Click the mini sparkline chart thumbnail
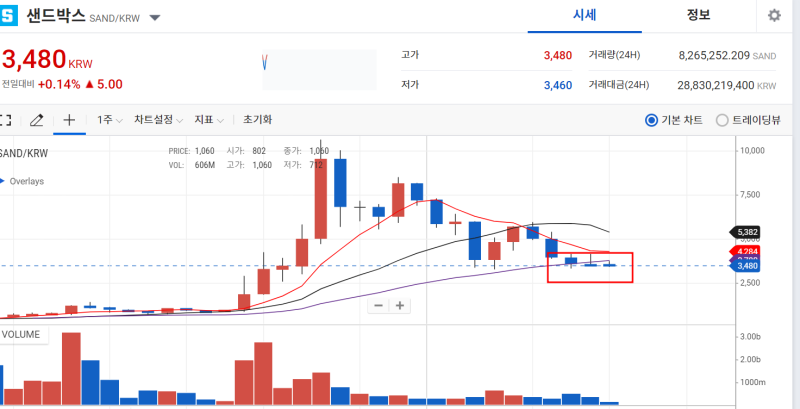800x409 pixels. coord(319,69)
